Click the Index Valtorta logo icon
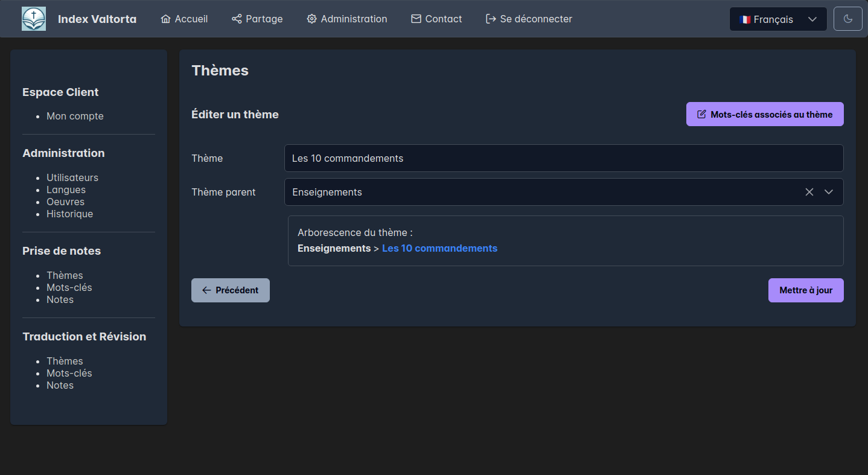Viewport: 868px width, 475px height. pos(34,19)
